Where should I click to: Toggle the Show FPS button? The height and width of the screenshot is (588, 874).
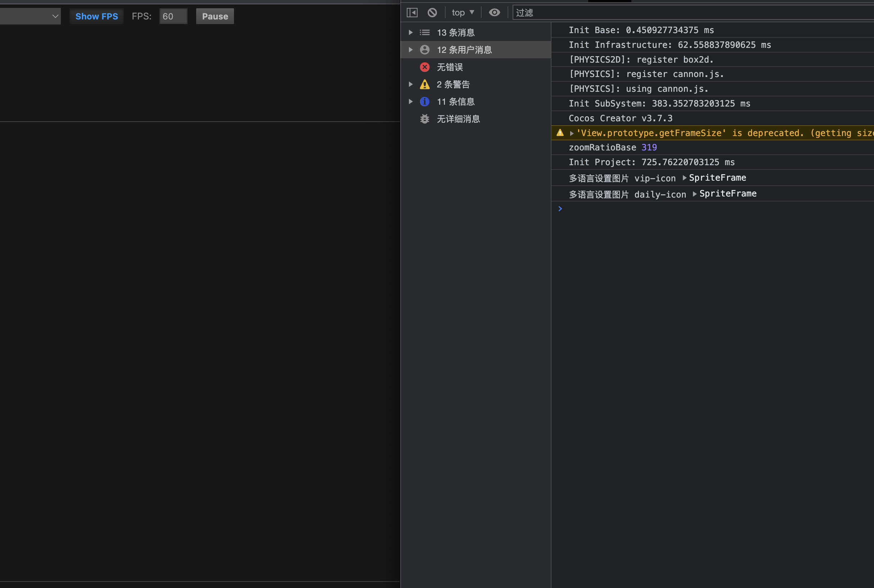point(96,17)
